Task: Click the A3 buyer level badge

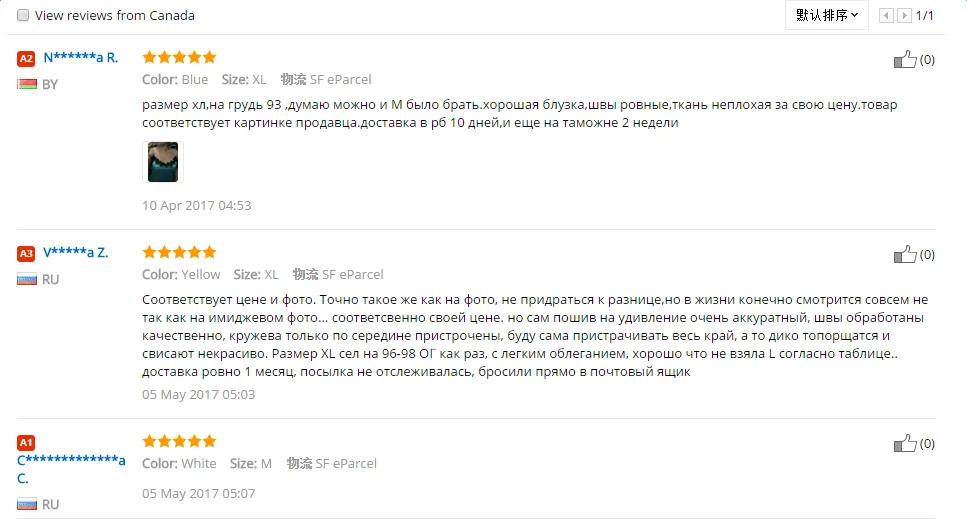Action: [26, 253]
